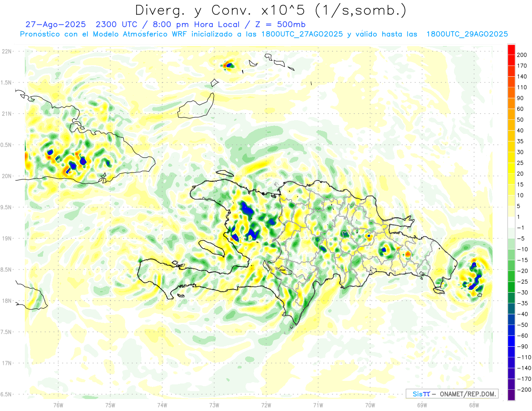Image resolution: width=532 pixels, height=411 pixels.
Task: Click the legend value '-140'
Action: click(525, 368)
